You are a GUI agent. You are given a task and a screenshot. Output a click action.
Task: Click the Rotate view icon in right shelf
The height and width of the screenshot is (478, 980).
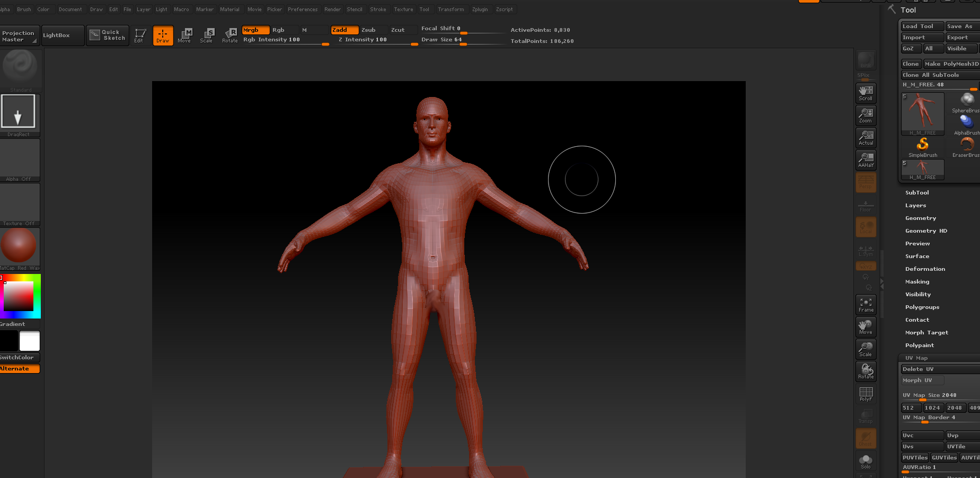(866, 371)
